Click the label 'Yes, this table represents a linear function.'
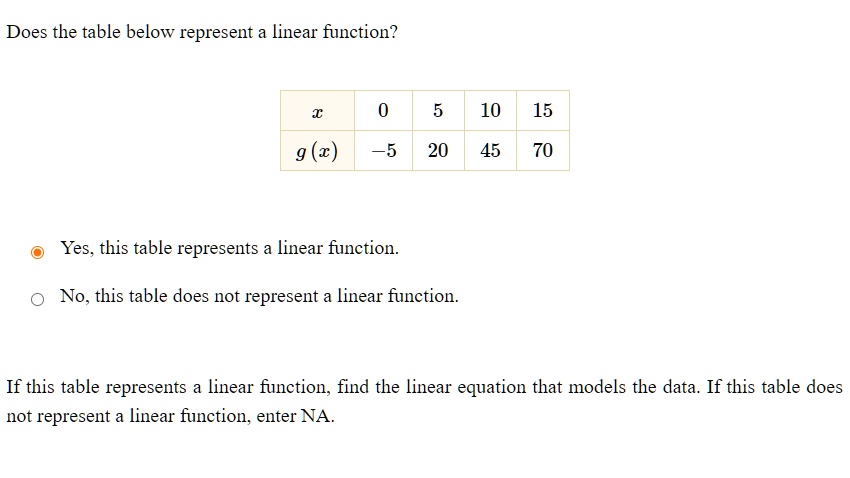Image resolution: width=850 pixels, height=478 pixels. tap(229, 248)
